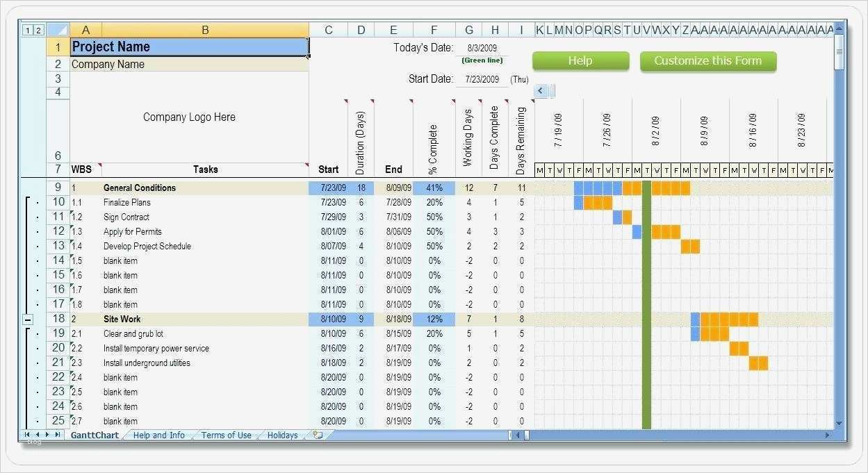Image resolution: width=868 pixels, height=473 pixels.
Task: Click the Sign Contract blue bar segment
Action: point(617,217)
